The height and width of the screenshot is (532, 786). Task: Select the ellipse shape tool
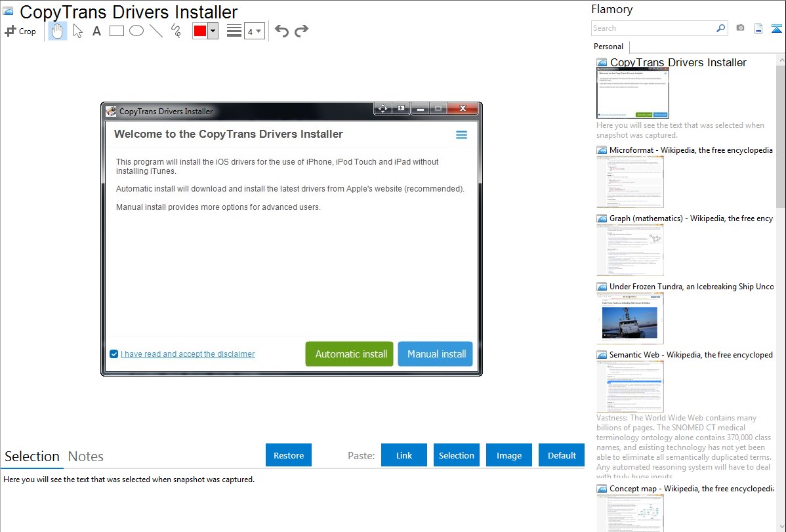click(x=136, y=31)
